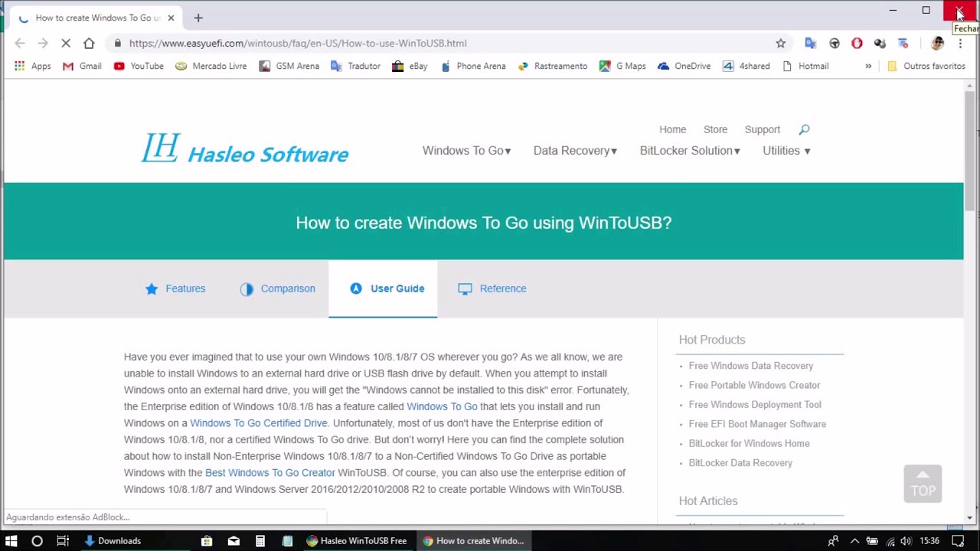980x551 pixels.
Task: Open the Hotmail bookmark
Action: coord(805,67)
